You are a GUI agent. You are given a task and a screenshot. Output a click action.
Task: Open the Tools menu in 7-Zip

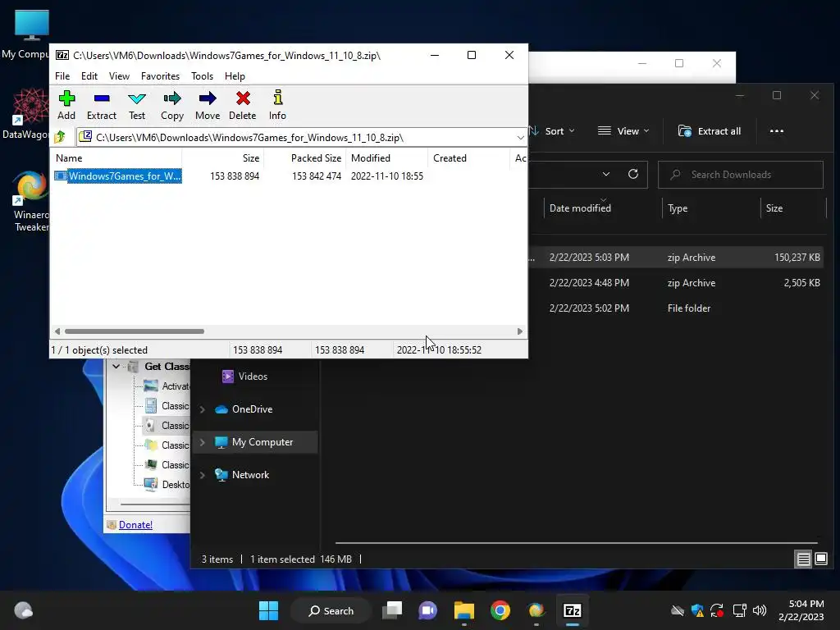click(202, 76)
